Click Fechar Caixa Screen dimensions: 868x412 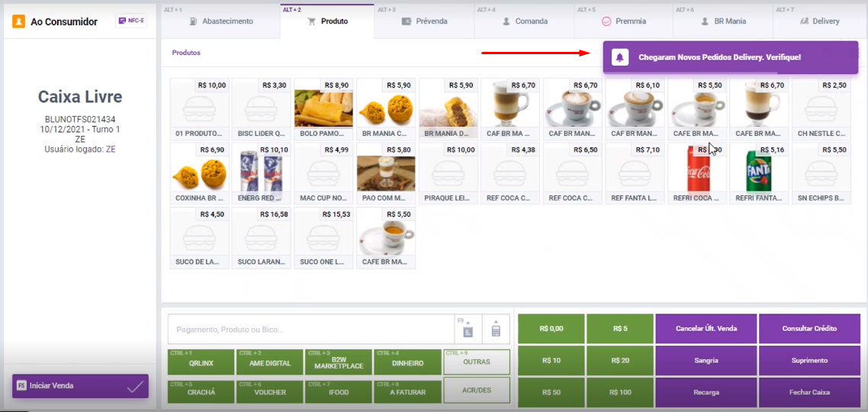pyautogui.click(x=809, y=392)
